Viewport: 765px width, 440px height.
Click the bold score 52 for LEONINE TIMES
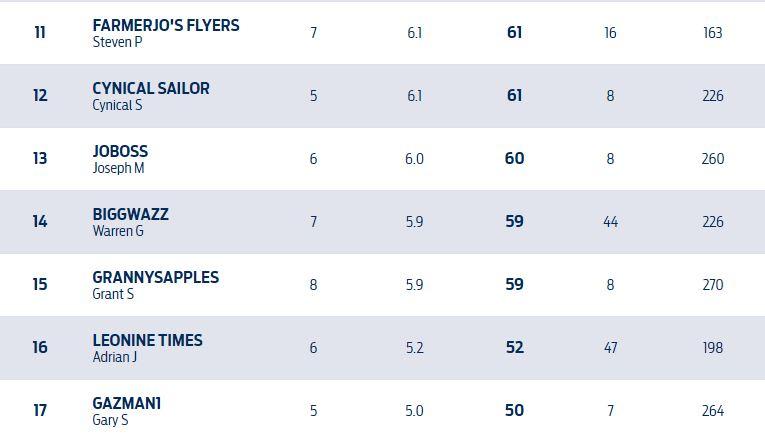click(x=514, y=348)
